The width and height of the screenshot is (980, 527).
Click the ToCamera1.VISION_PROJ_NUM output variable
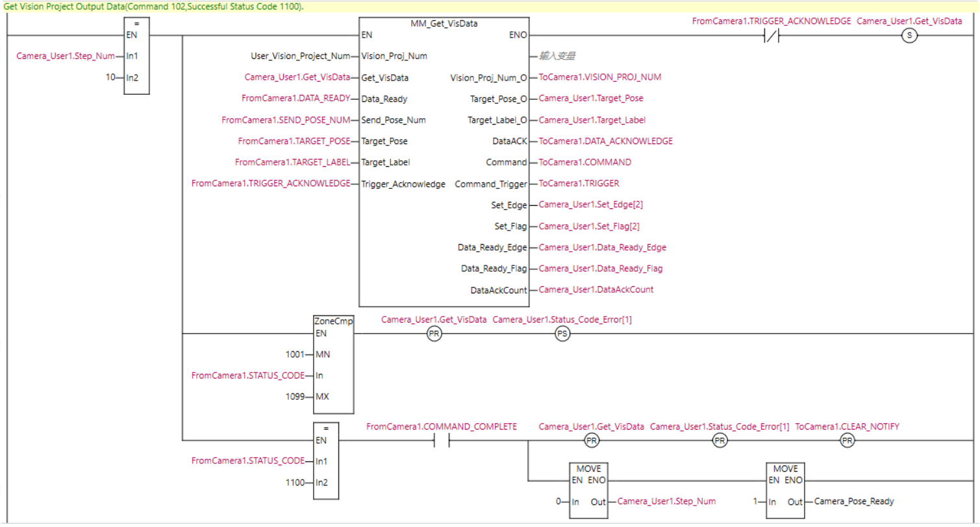(600, 77)
